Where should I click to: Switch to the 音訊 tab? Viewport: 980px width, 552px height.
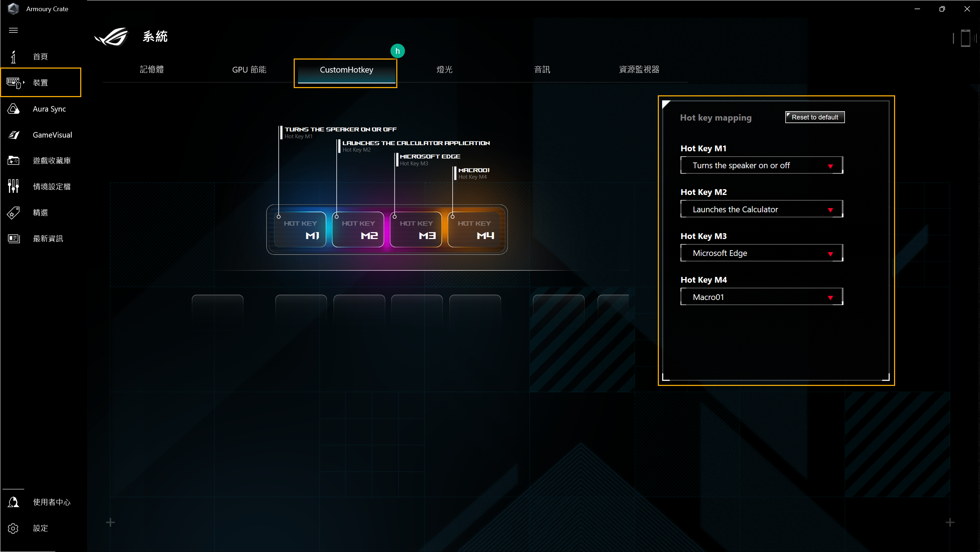542,70
